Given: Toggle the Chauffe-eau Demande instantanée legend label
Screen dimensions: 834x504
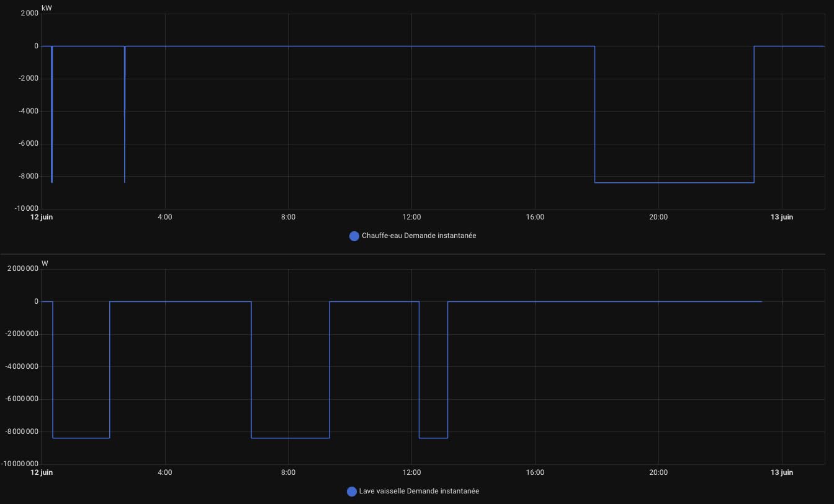Looking at the screenshot, I should (x=419, y=236).
